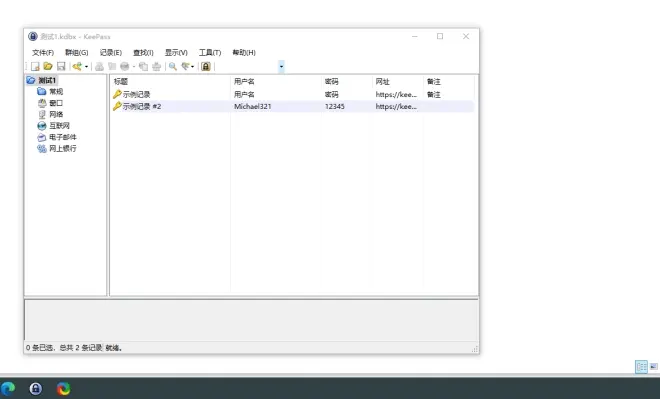This screenshot has height=399, width=660.
Task: Select the 常规 group
Action: pos(56,91)
